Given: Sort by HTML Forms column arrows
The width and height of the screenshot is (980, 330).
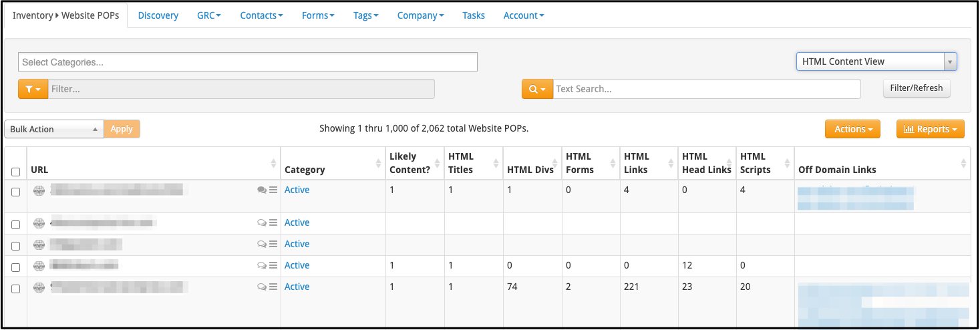Looking at the screenshot, I should (613, 164).
